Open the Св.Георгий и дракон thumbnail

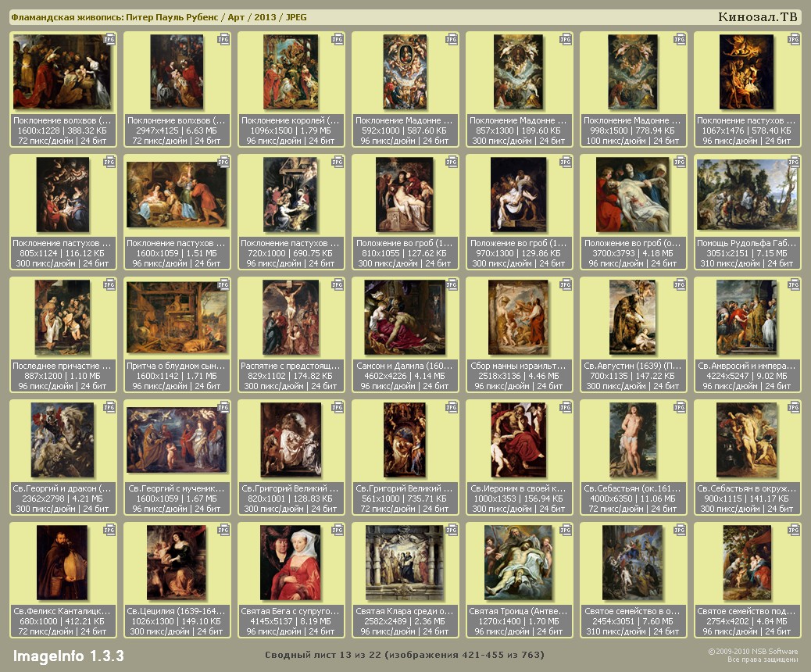point(63,439)
